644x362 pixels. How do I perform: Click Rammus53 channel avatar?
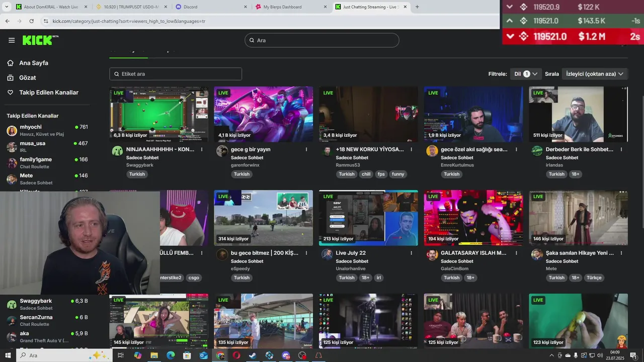coord(327,151)
